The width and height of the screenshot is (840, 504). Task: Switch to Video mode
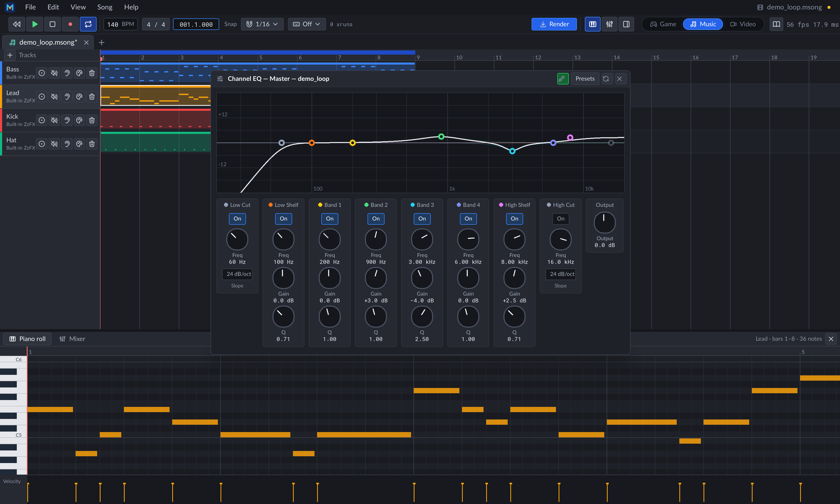743,24
